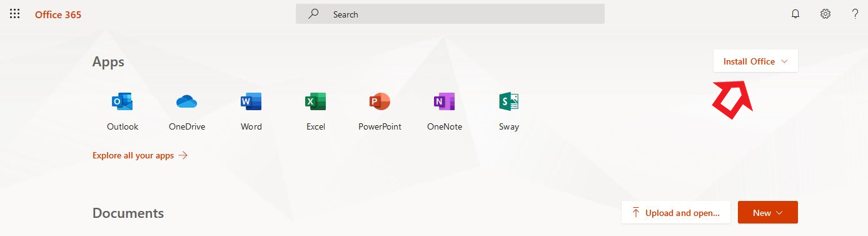Click the Office 365 home link

click(x=58, y=14)
